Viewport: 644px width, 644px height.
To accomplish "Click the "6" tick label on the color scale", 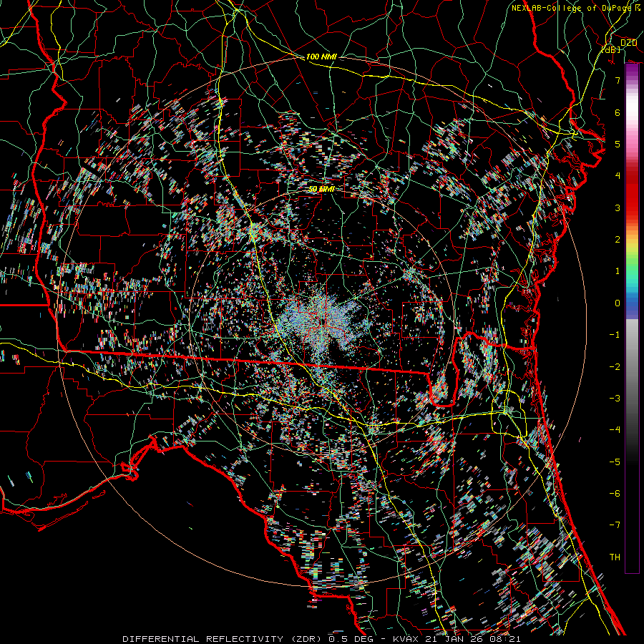I will pos(618,112).
